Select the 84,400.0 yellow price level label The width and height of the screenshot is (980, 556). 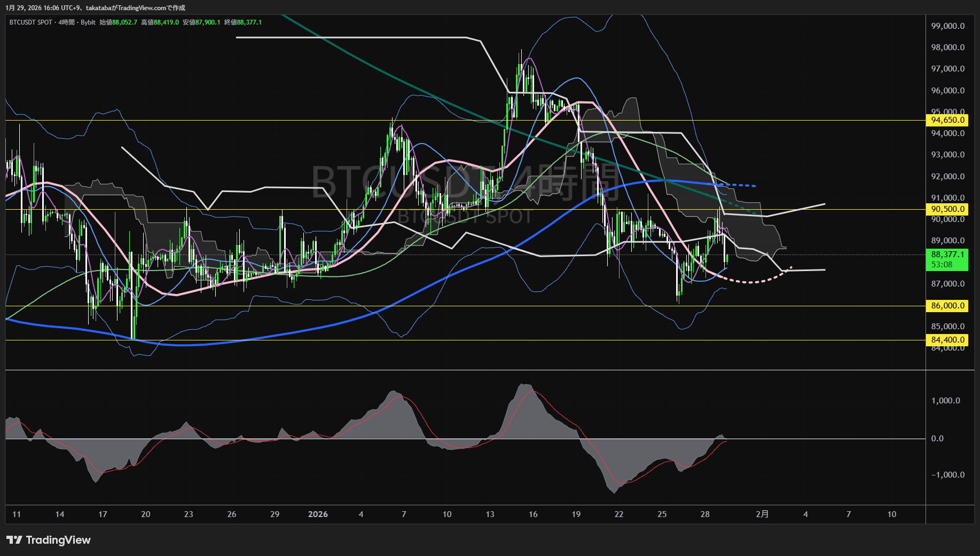tap(947, 340)
